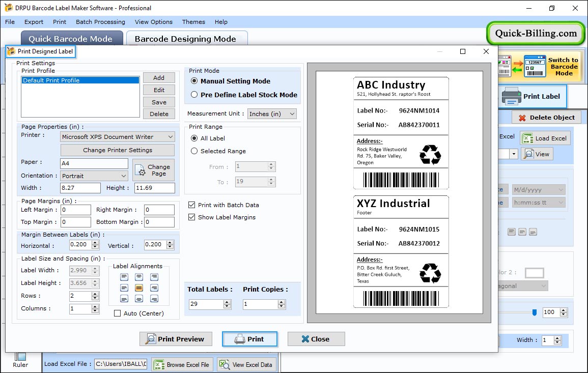
Task: Open the Themes menu
Action: point(193,22)
